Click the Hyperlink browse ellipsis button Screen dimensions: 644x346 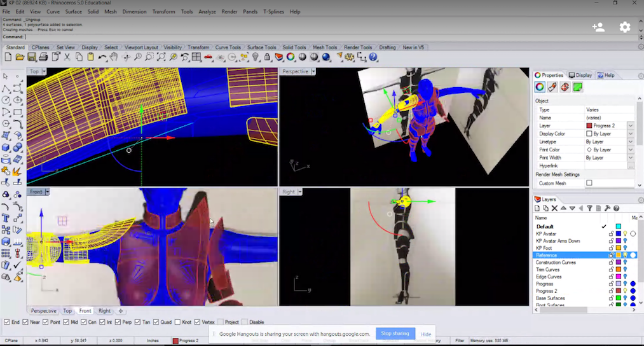[631, 165]
